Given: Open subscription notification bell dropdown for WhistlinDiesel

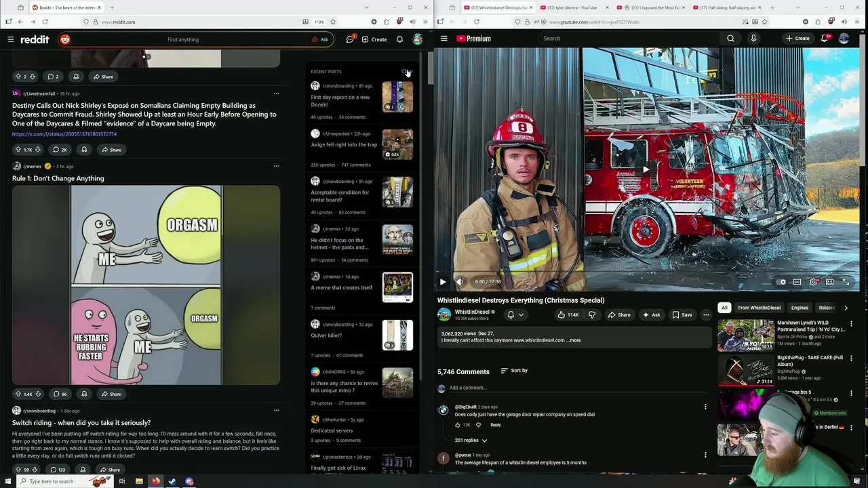Looking at the screenshot, I should pos(515,314).
